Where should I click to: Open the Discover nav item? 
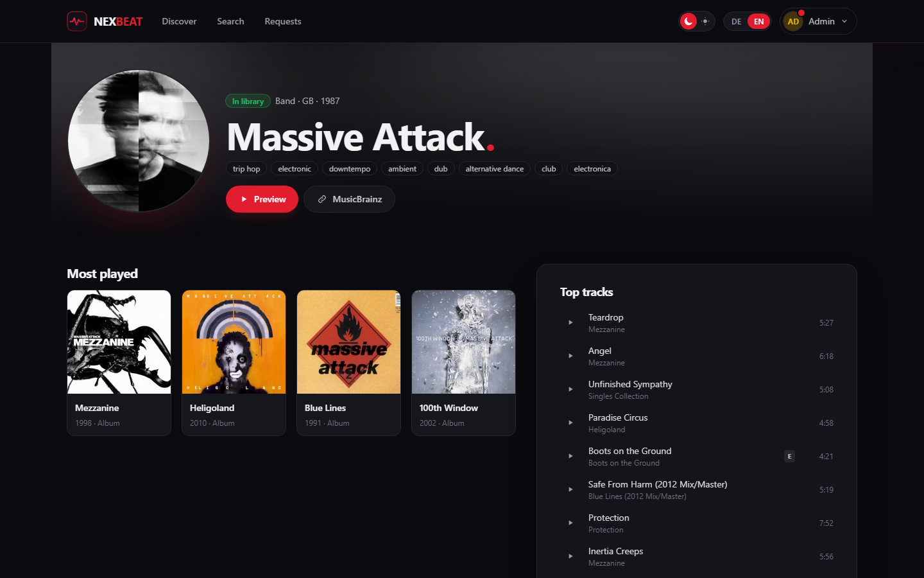[179, 21]
